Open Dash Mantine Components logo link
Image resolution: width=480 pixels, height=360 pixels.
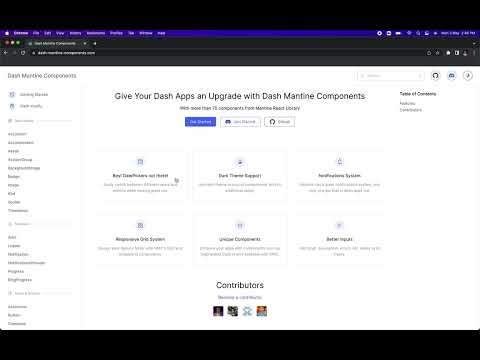(42, 76)
